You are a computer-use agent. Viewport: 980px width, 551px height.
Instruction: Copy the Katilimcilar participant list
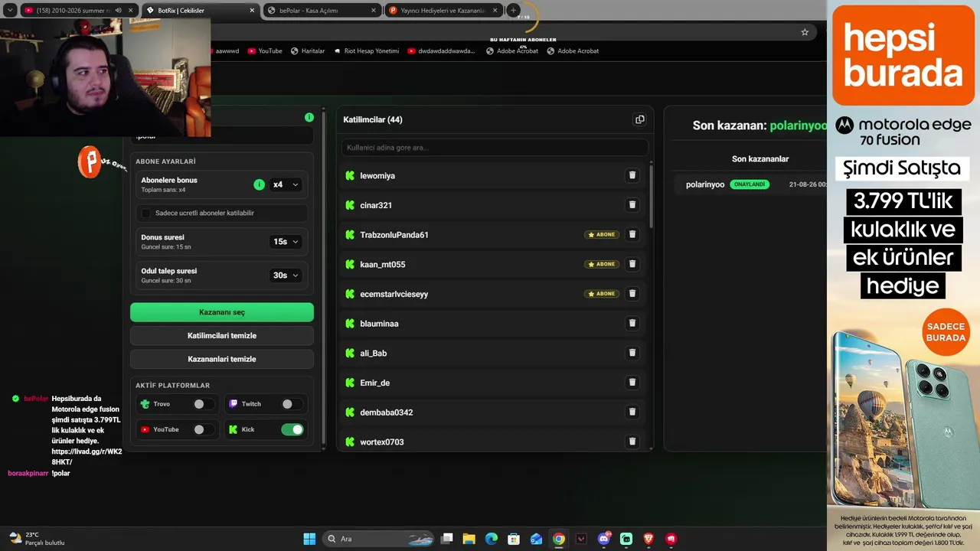click(x=640, y=119)
